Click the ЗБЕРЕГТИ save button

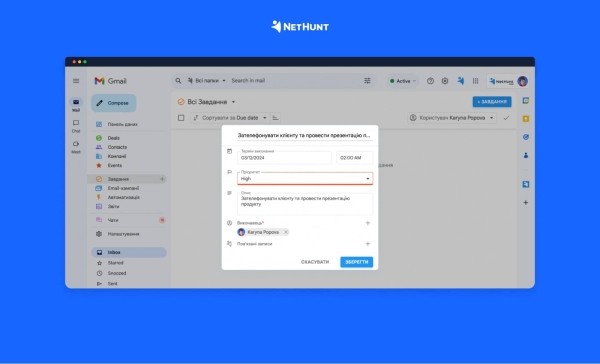pos(357,262)
